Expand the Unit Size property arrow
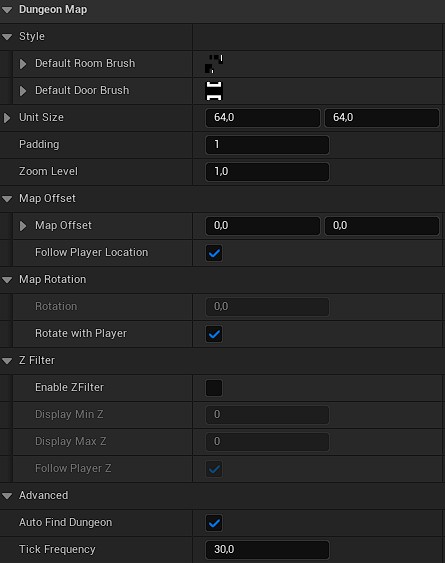445x563 pixels. [7, 118]
